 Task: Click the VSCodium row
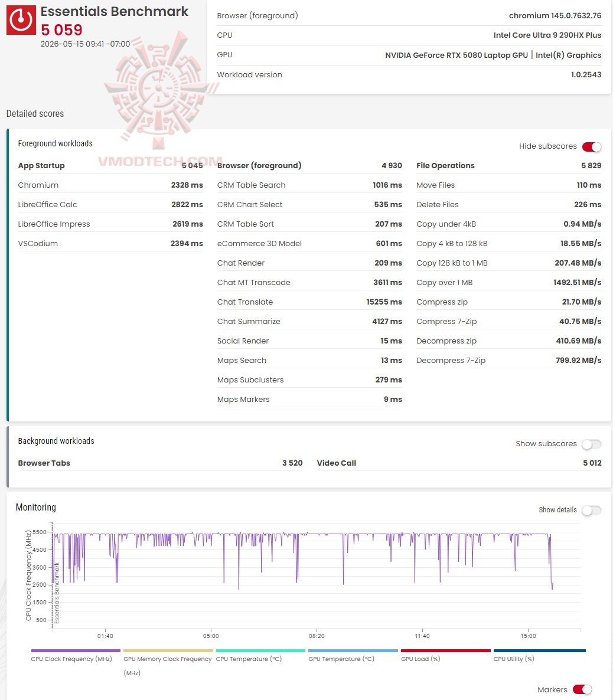(x=110, y=243)
